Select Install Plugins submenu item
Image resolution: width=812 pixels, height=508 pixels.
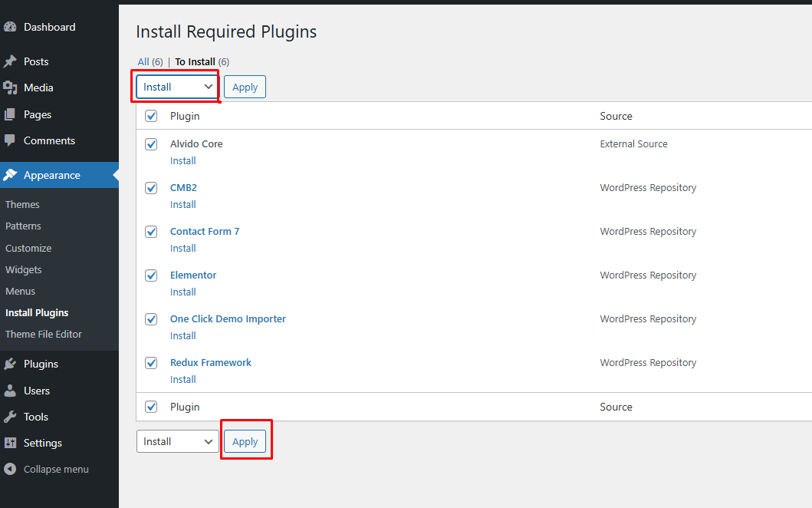coord(37,312)
